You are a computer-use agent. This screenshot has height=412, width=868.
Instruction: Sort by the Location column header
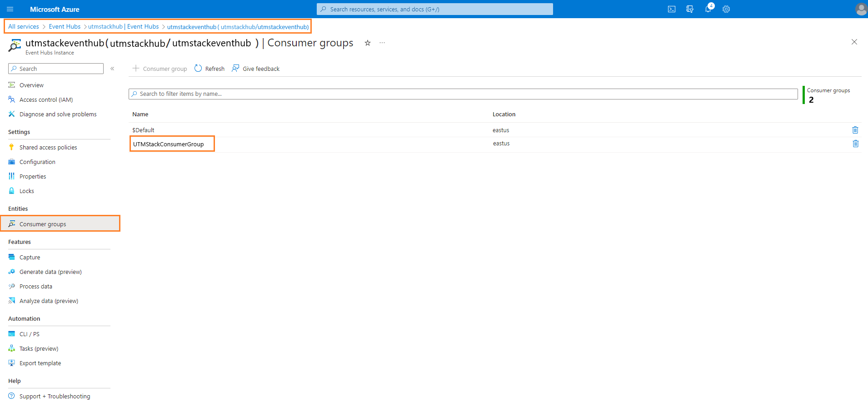tap(504, 114)
